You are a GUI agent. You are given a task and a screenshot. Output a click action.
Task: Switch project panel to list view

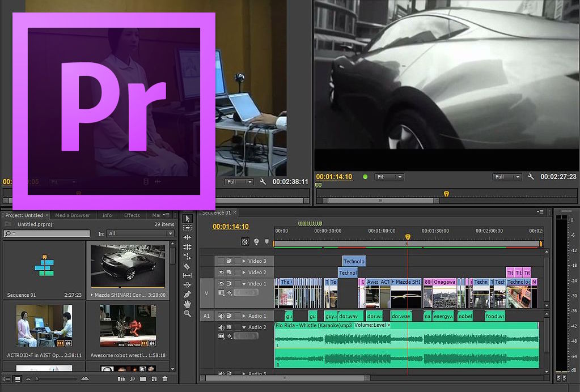(x=6, y=379)
